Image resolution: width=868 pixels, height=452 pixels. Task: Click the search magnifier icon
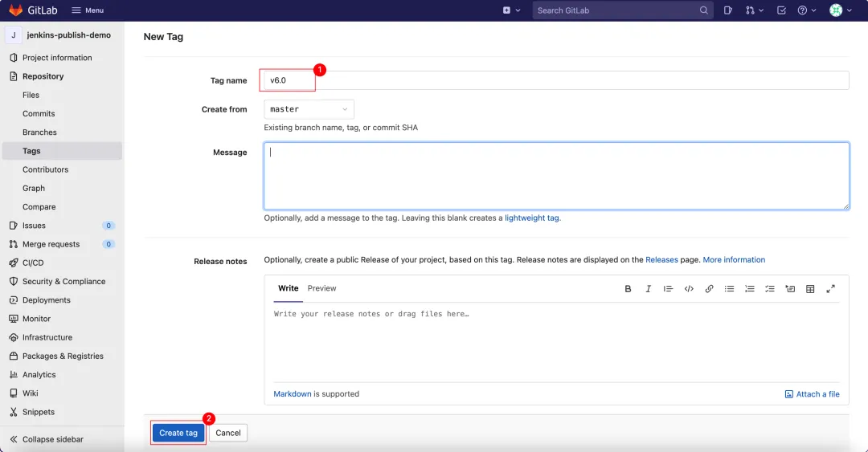[x=703, y=10]
